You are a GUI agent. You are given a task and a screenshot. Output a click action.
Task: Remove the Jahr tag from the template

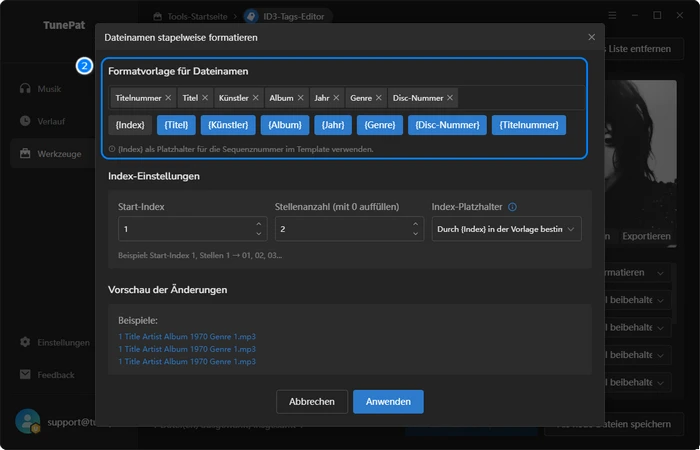tap(336, 98)
